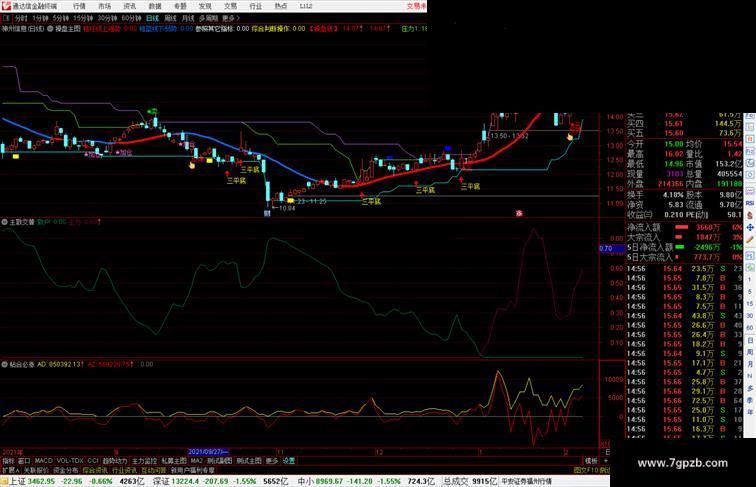Click the topmost icon of right toolbar
The image size is (756, 487).
coord(750,117)
